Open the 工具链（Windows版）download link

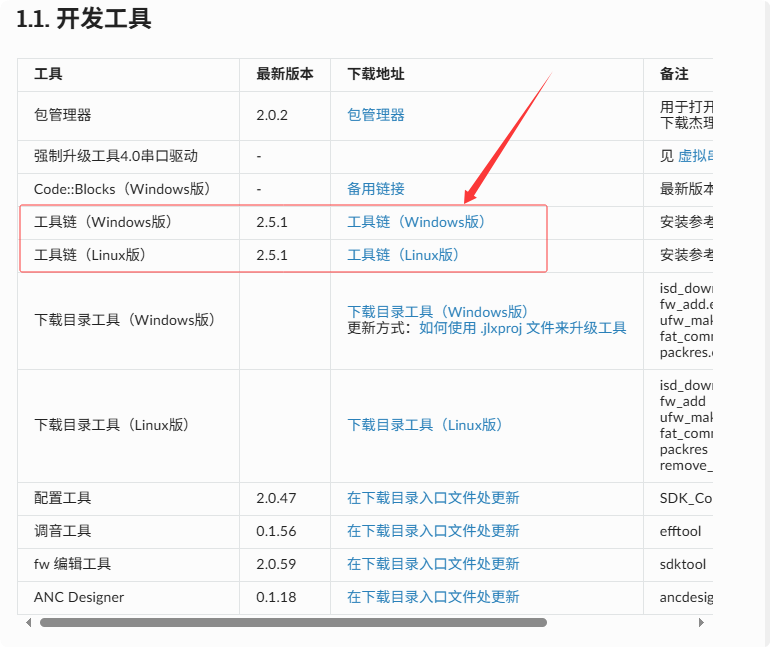tap(416, 222)
